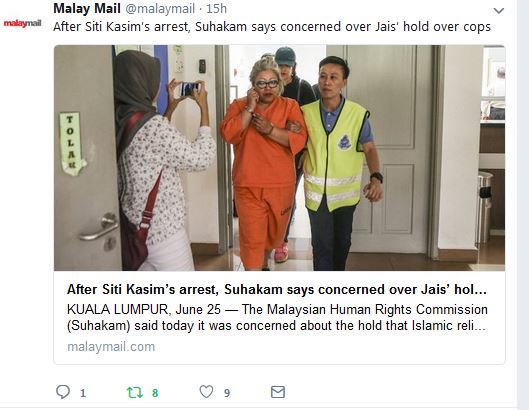Open the Malay Mail account name

(x=87, y=8)
